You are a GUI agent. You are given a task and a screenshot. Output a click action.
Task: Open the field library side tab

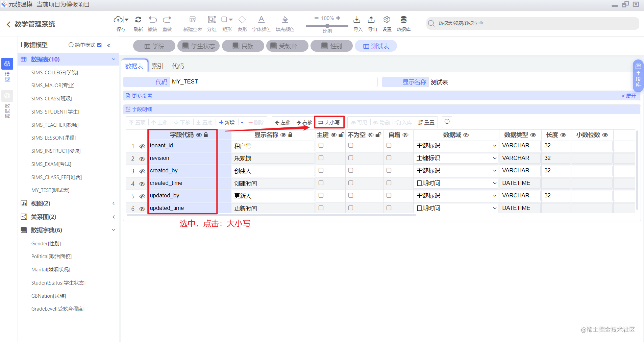[638, 76]
